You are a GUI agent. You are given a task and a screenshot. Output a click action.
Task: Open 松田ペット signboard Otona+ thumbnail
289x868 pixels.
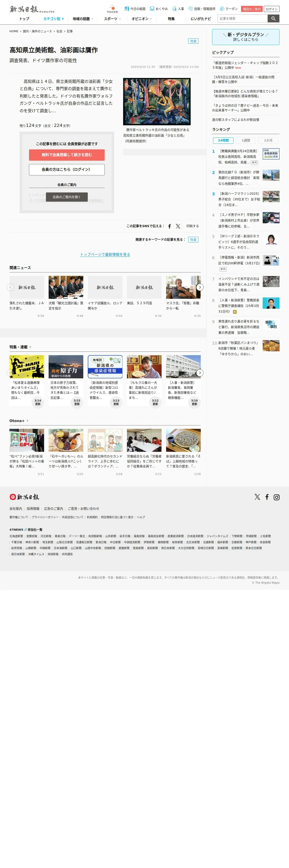[27, 440]
